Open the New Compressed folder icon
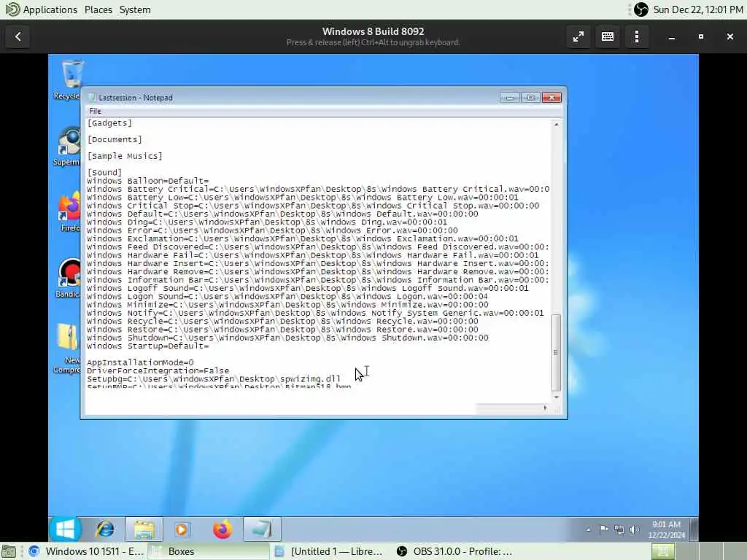 point(68,348)
